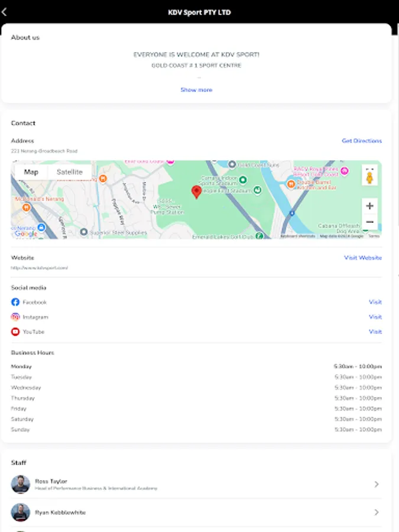Click the Nerang transit marker icon

(41, 227)
